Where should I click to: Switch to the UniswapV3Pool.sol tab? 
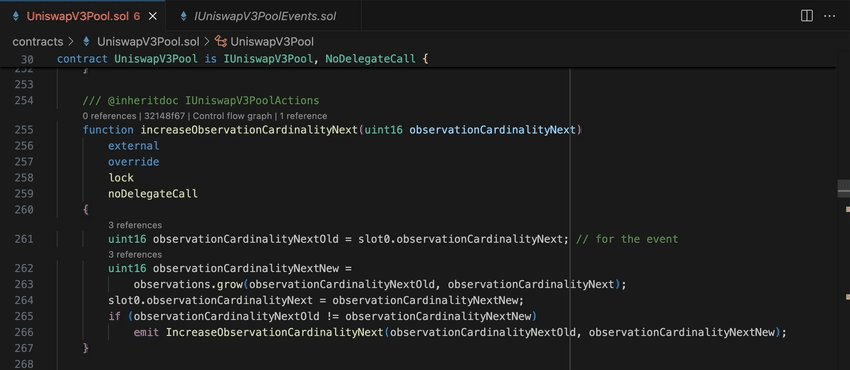point(83,16)
